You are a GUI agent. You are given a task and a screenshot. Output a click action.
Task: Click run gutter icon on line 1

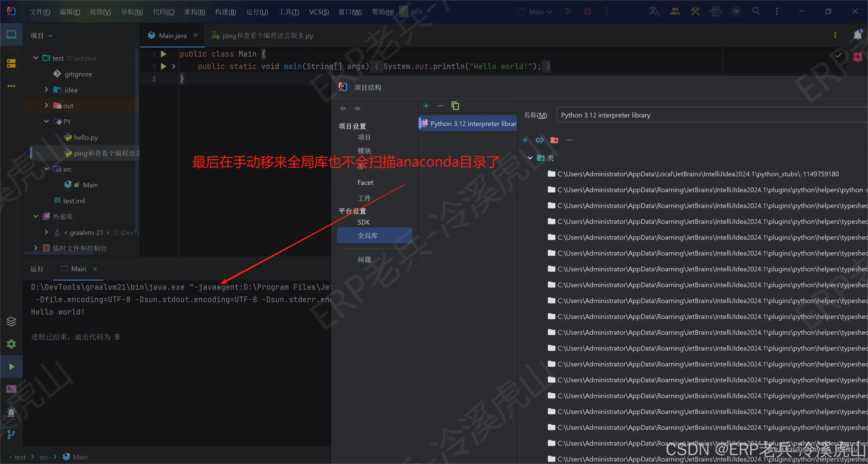[x=164, y=54]
